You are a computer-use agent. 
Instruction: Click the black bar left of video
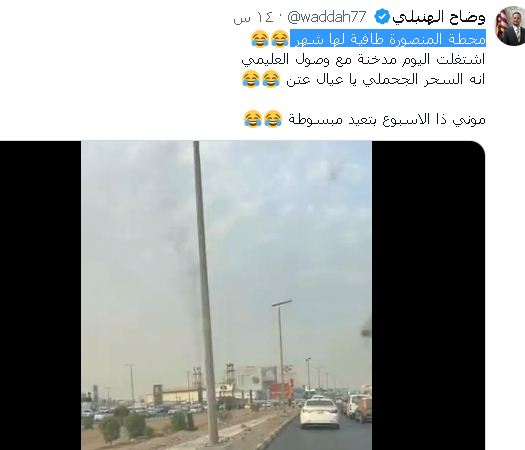click(x=41, y=295)
